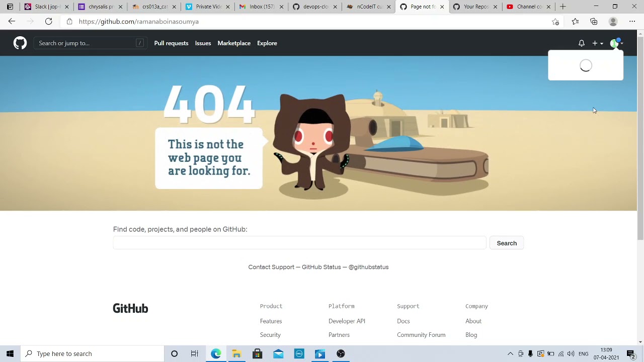Screen dimensions: 644x362
Task: Open Explore in GitHub header
Action: tap(267, 43)
